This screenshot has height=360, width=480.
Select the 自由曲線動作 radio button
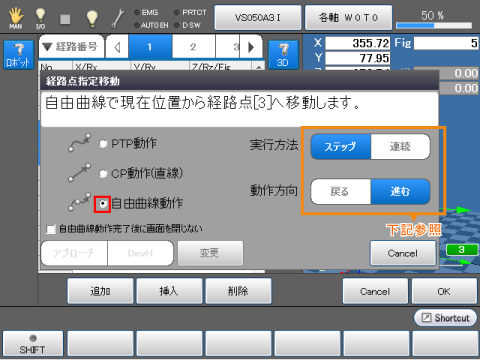tap(103, 204)
